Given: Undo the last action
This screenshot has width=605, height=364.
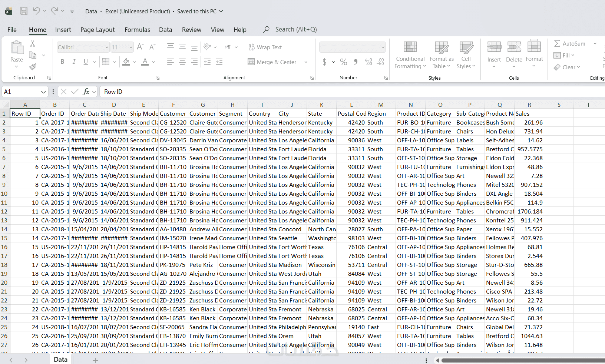Looking at the screenshot, I should click(x=36, y=11).
